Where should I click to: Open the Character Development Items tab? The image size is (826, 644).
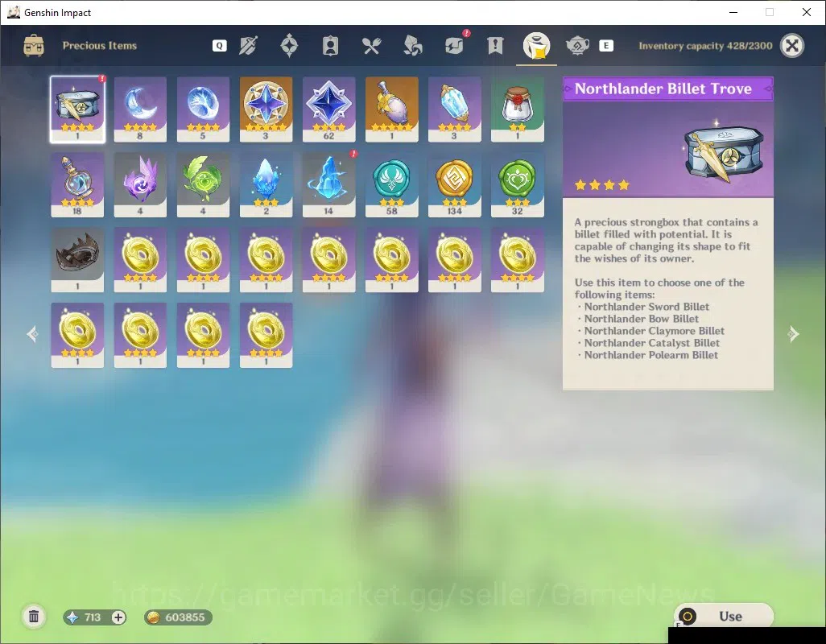pos(330,46)
